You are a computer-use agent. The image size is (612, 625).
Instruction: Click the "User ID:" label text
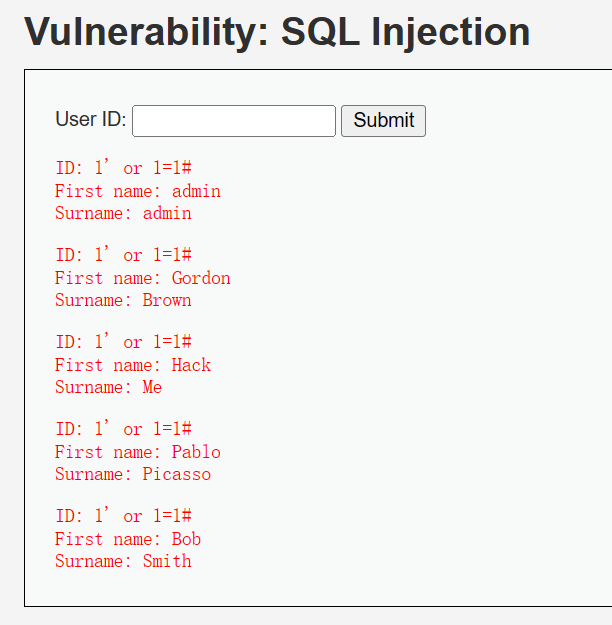[x=90, y=120]
